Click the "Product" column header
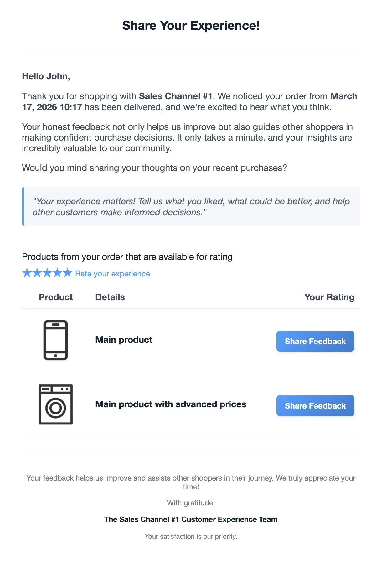The image size is (392, 571). [55, 297]
